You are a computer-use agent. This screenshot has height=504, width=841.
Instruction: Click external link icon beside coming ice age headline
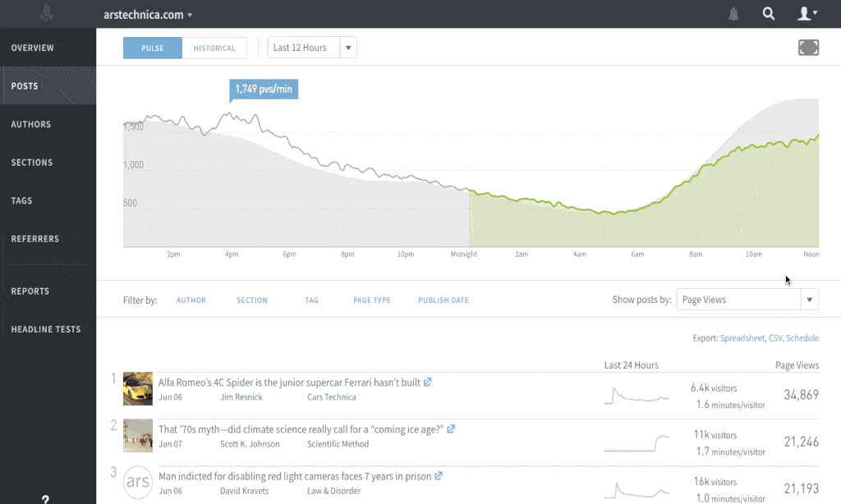pyautogui.click(x=452, y=428)
